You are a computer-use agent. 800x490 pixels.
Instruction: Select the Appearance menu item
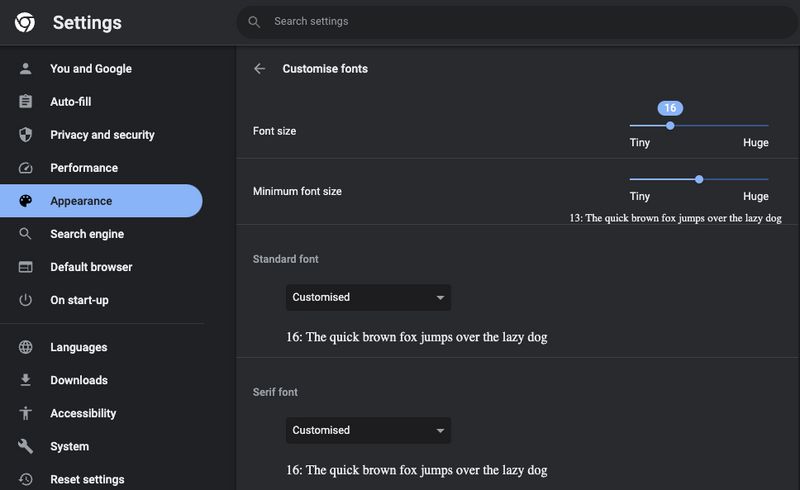[101, 201]
